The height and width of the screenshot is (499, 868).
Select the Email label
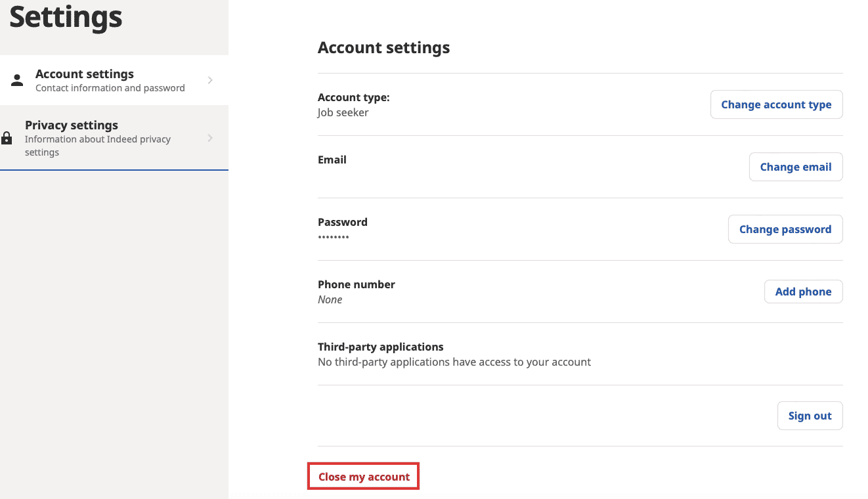tap(332, 160)
